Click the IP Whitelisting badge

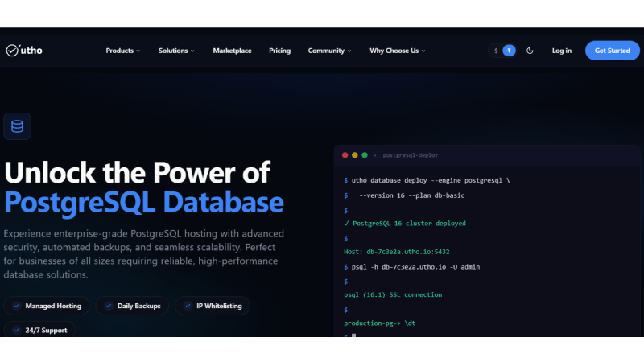(213, 306)
